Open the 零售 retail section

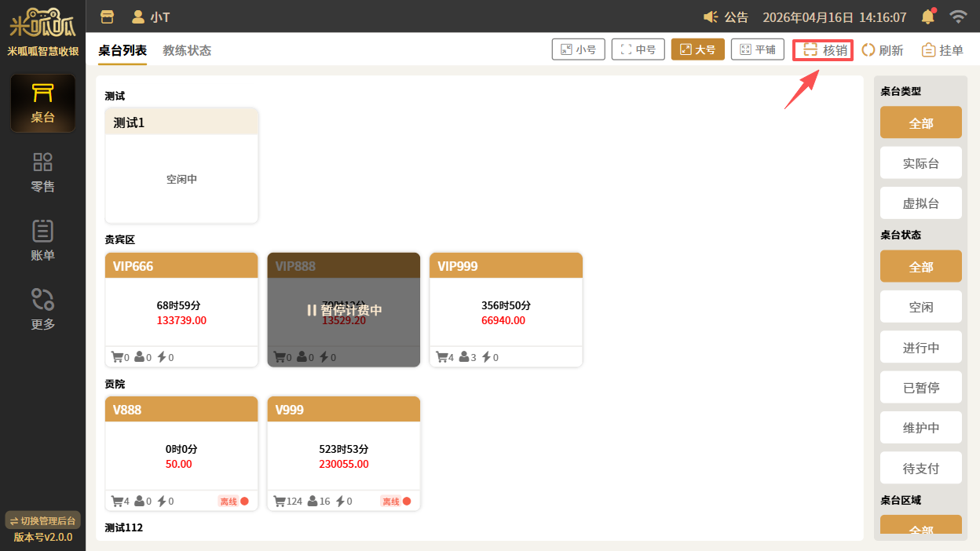pyautogui.click(x=42, y=173)
